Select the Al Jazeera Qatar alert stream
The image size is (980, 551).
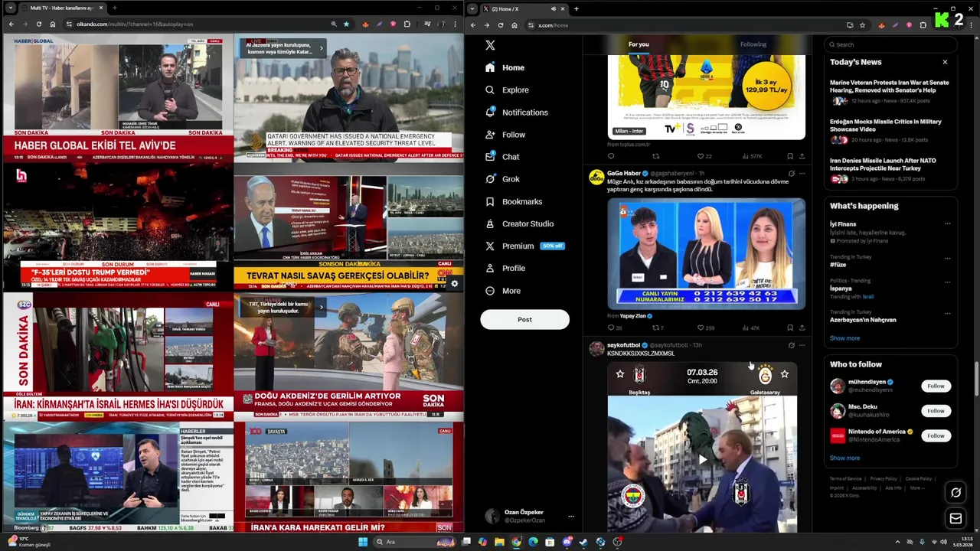click(x=348, y=97)
